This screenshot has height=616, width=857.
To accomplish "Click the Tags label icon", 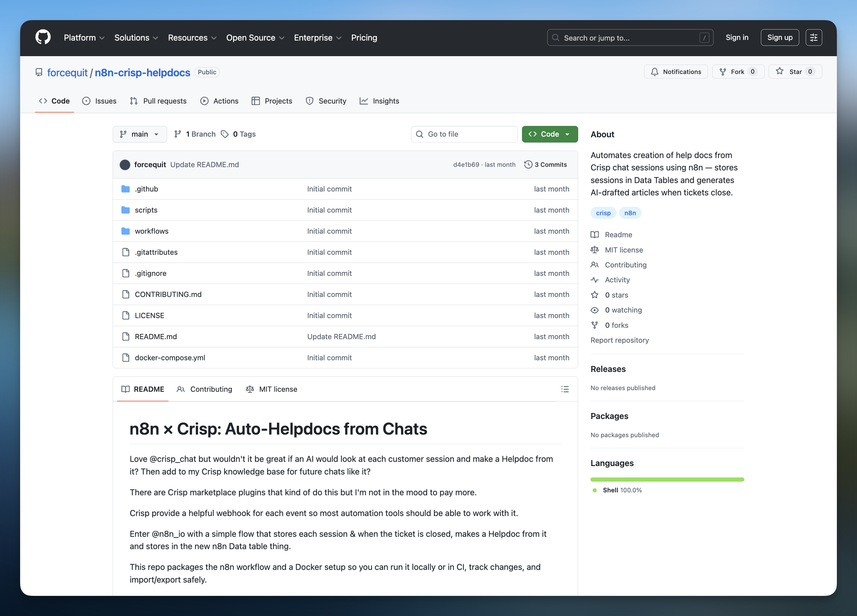I will 225,134.
